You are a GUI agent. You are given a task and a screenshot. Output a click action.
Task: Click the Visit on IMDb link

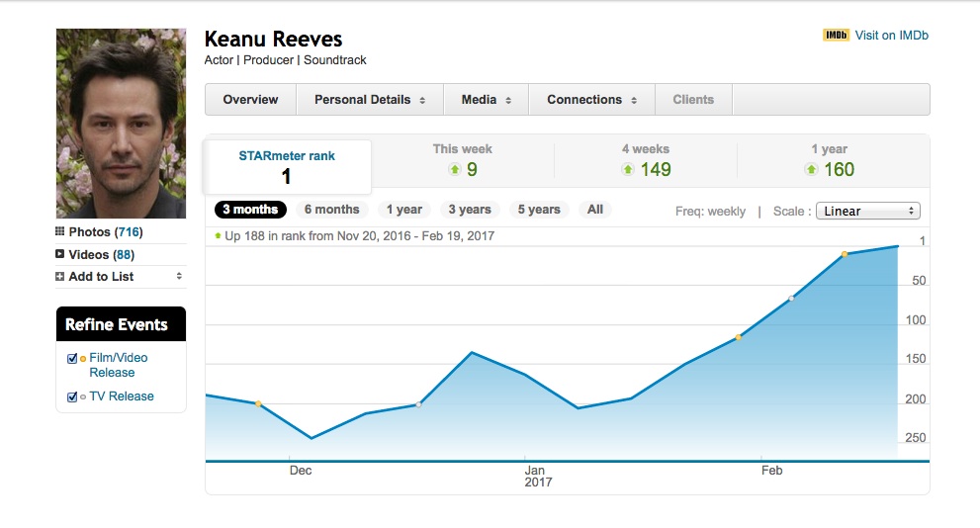point(891,36)
